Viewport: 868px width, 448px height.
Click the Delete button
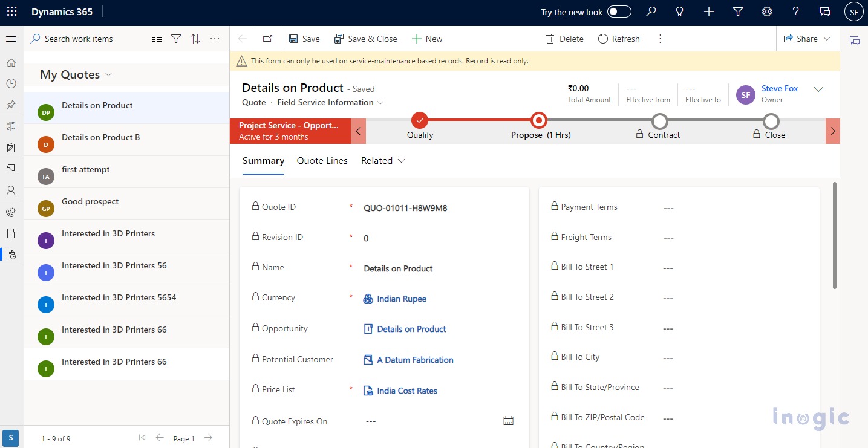tap(565, 39)
